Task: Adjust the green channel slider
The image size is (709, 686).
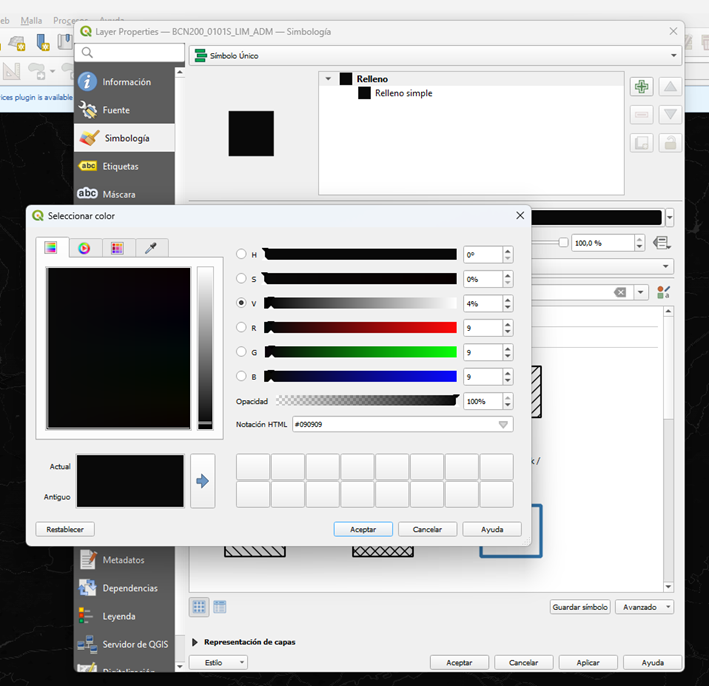Action: pyautogui.click(x=360, y=352)
